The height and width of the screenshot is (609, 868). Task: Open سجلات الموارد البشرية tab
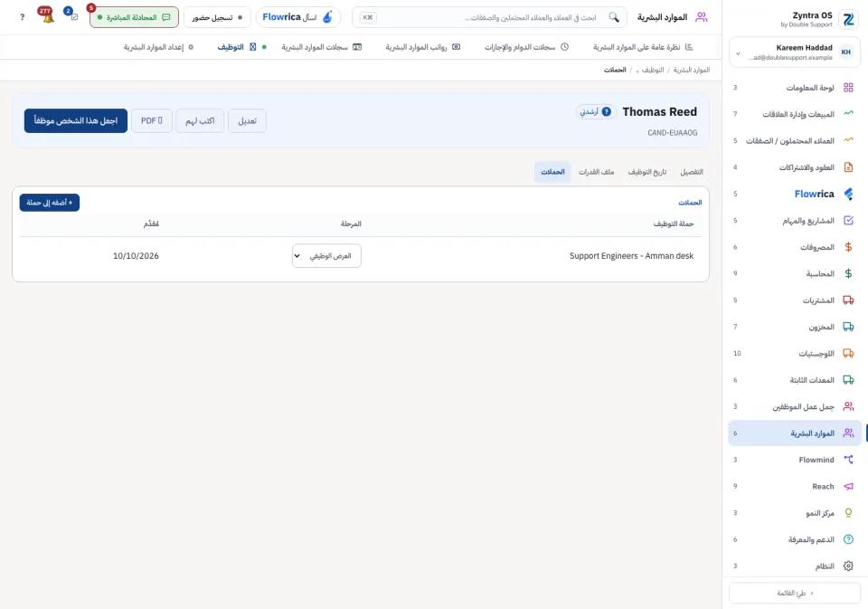click(x=321, y=47)
